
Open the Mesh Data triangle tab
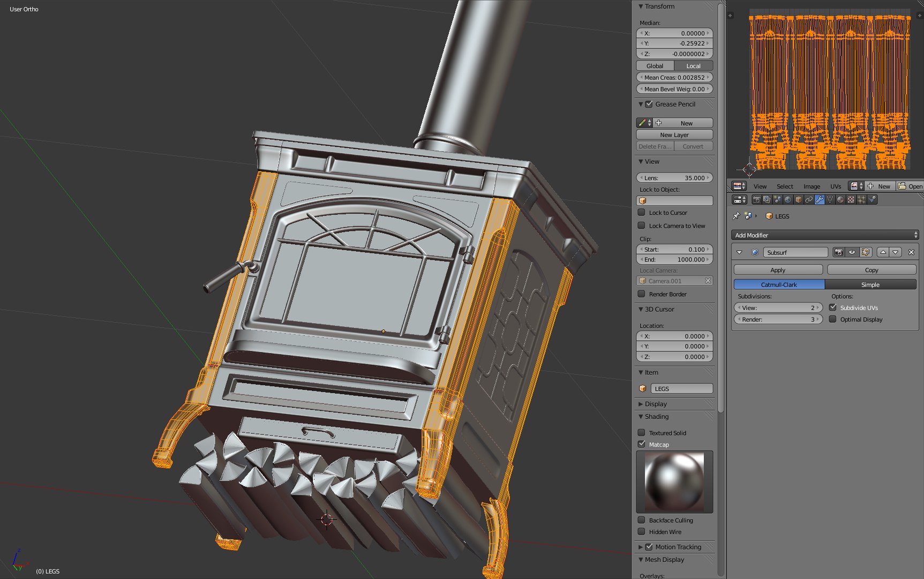(x=830, y=199)
